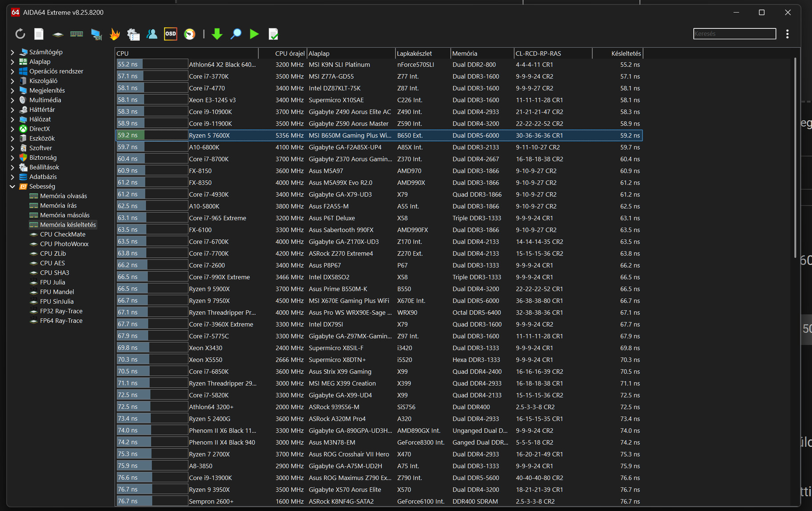Image resolution: width=812 pixels, height=511 pixels.
Task: Sort by the Késleltetés column header
Action: click(618, 53)
